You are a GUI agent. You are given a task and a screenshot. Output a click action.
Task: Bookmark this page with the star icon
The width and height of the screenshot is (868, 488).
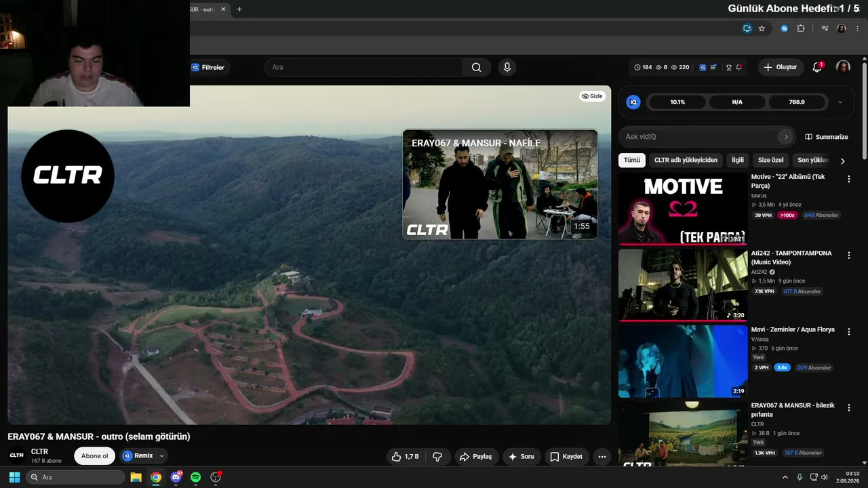[762, 28]
